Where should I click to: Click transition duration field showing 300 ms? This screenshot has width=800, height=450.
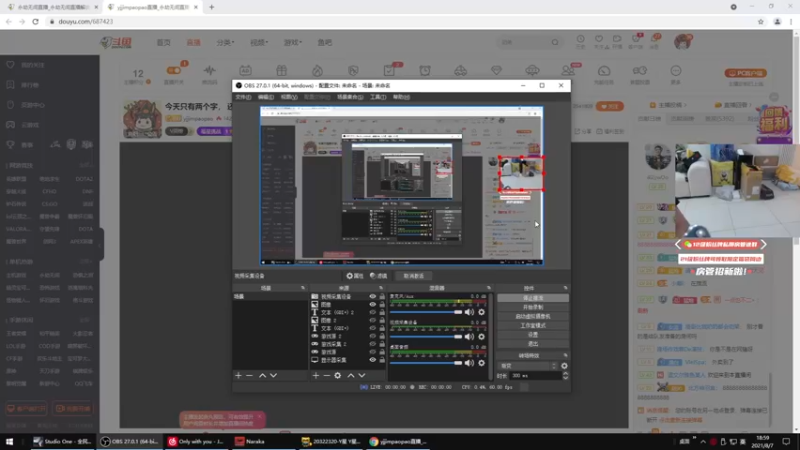(535, 376)
